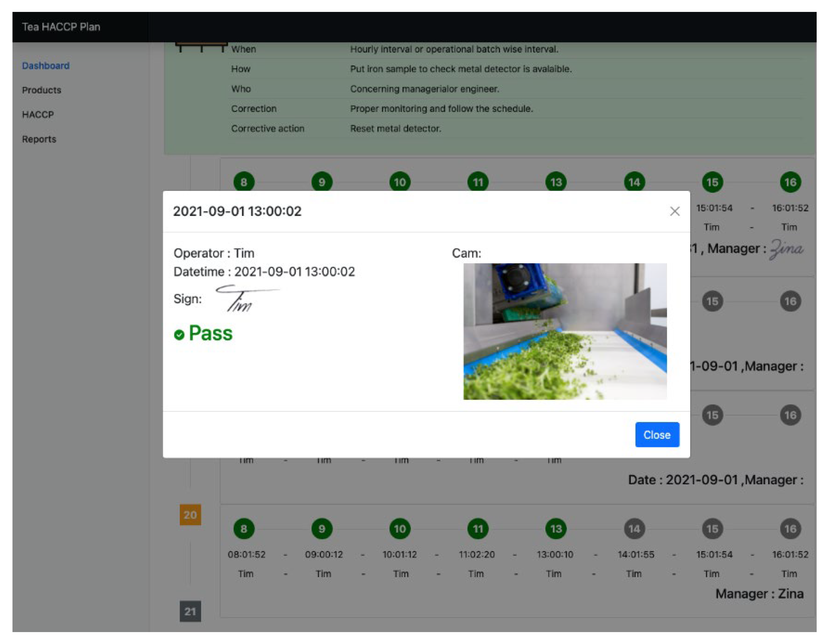Open the green hour 9 check in bottom row
Viewport: 828px width, 644px height.
(x=322, y=528)
